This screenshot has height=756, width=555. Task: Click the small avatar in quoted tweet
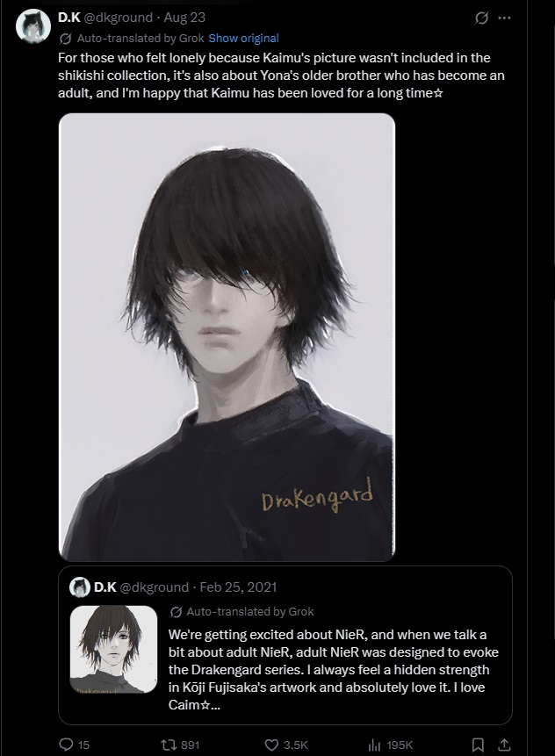[x=80, y=587]
